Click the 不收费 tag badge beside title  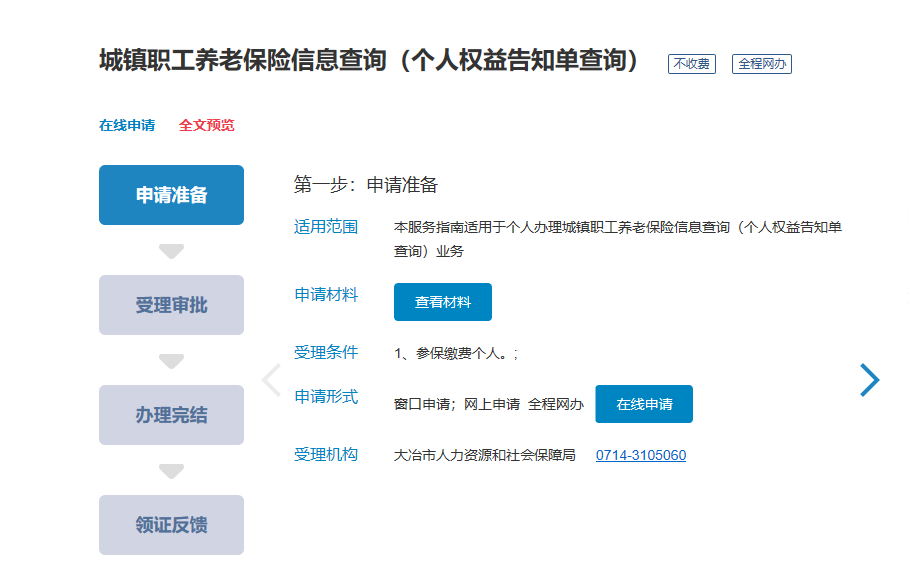pos(691,64)
